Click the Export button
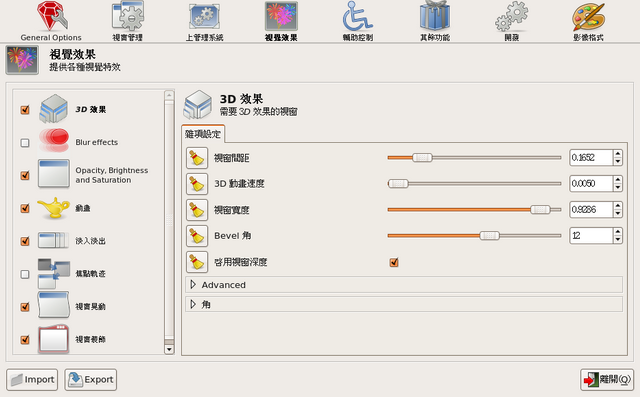 (x=91, y=380)
